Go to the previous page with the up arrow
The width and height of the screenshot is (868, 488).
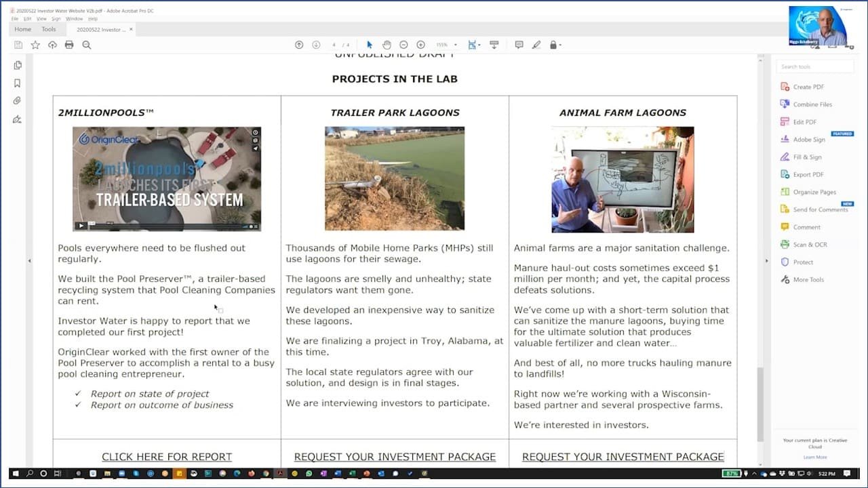coord(299,45)
